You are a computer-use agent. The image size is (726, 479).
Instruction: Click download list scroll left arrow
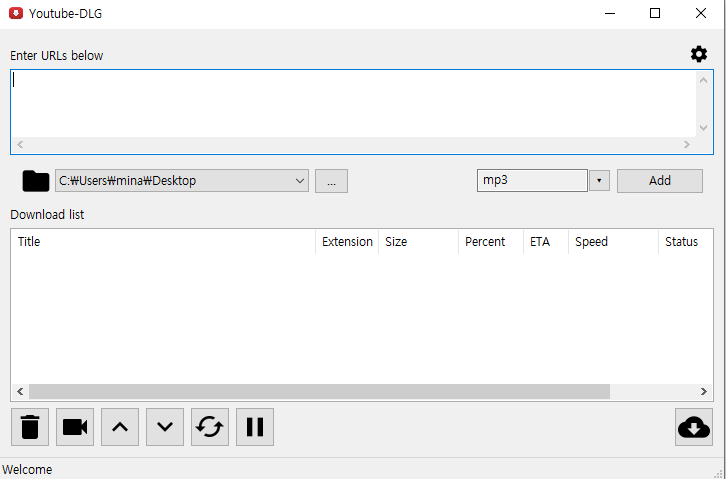click(20, 392)
